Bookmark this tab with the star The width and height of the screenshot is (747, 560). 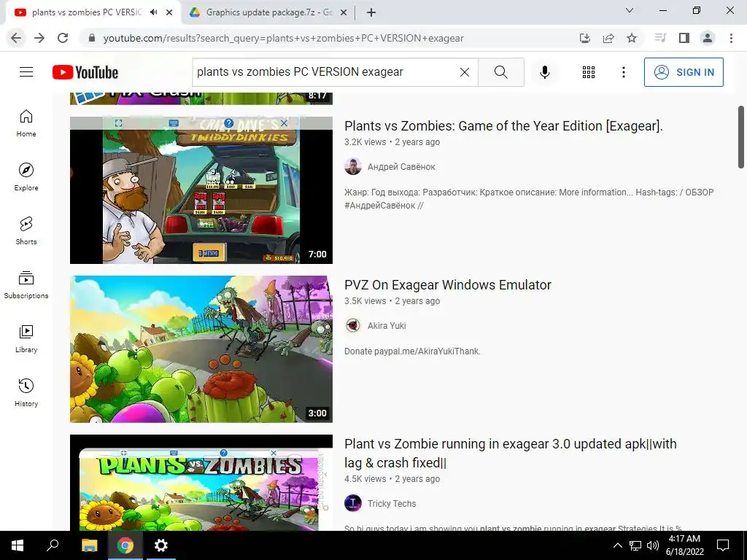coord(632,38)
